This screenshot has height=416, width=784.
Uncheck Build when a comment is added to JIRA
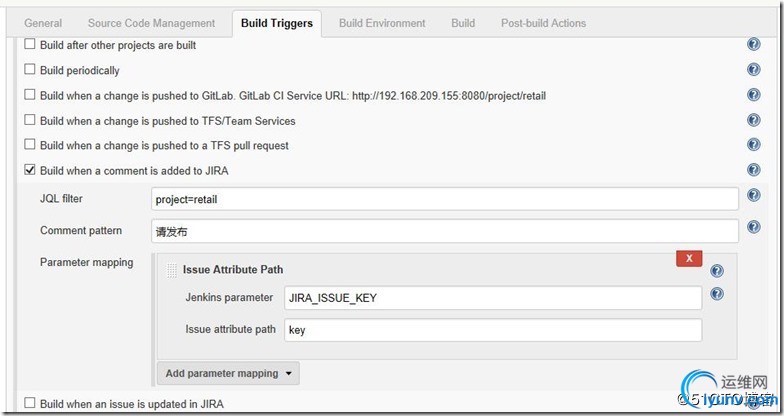click(30, 170)
